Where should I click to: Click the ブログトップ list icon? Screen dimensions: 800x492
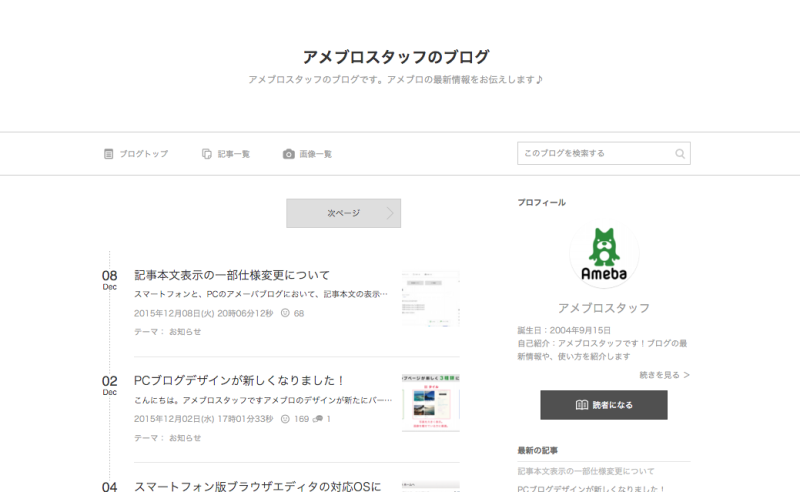coord(108,154)
